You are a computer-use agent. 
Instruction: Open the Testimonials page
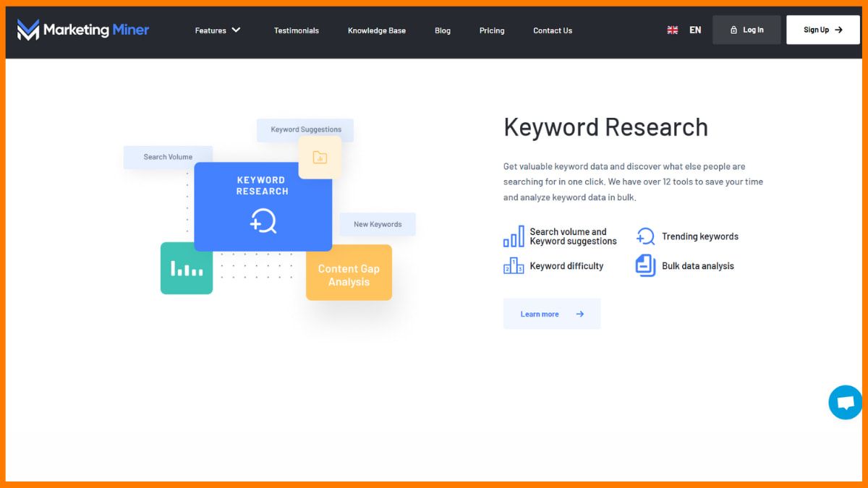point(296,30)
